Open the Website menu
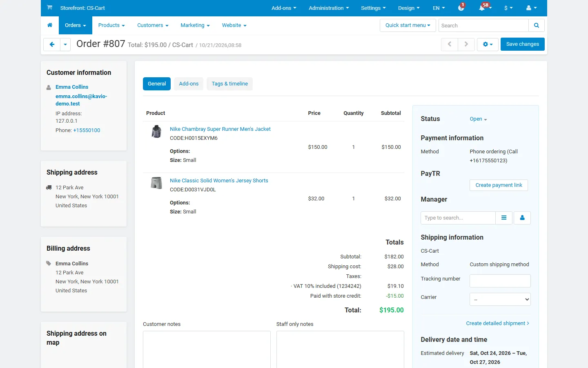The image size is (588, 368). pyautogui.click(x=234, y=25)
